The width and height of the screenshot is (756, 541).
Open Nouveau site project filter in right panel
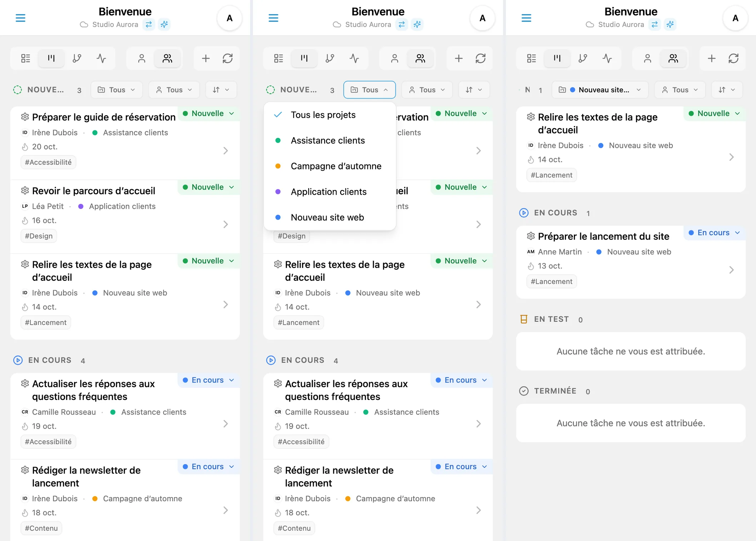click(x=600, y=90)
